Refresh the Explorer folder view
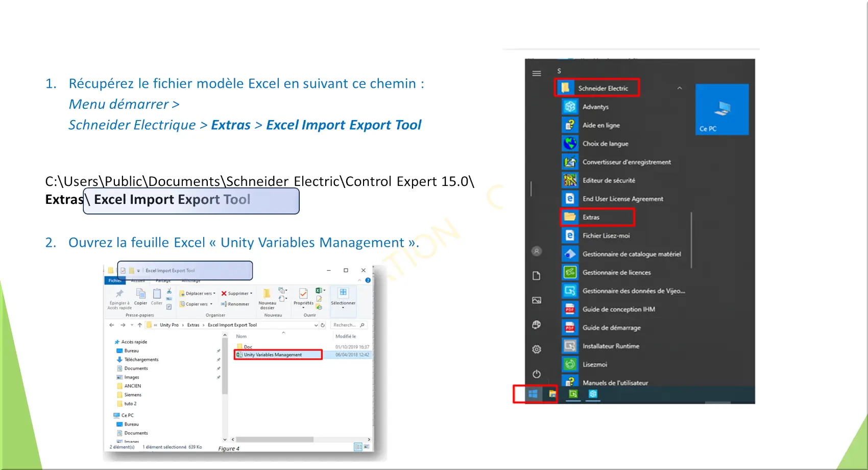868x470 pixels. point(323,325)
